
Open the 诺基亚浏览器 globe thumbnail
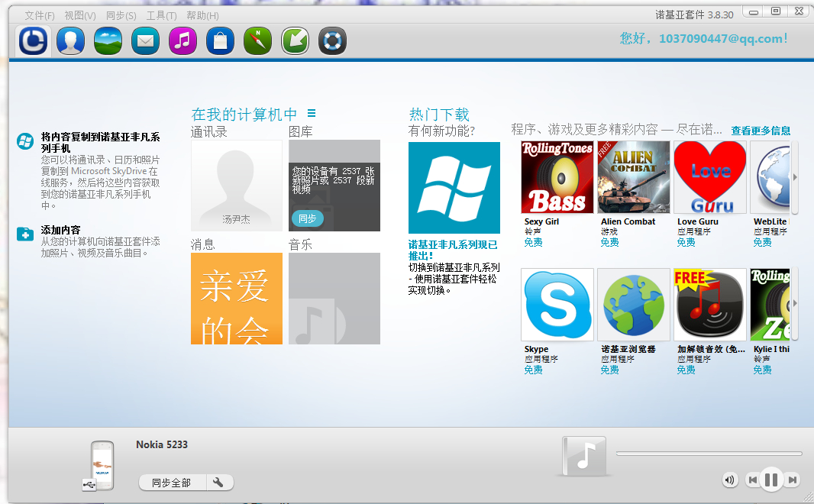(633, 305)
